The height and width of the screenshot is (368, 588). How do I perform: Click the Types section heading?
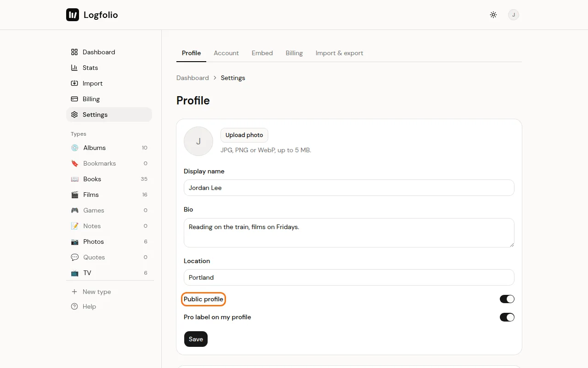(79, 134)
